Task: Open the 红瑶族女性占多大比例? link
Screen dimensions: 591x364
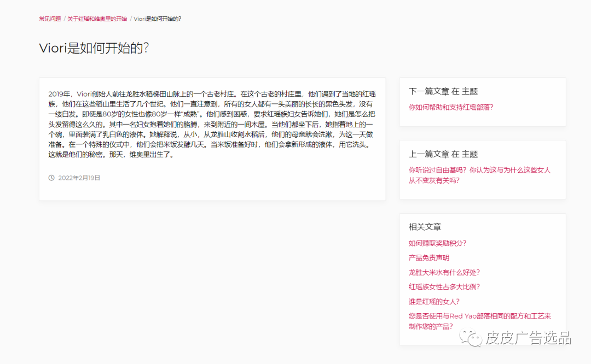Action: 444,287
